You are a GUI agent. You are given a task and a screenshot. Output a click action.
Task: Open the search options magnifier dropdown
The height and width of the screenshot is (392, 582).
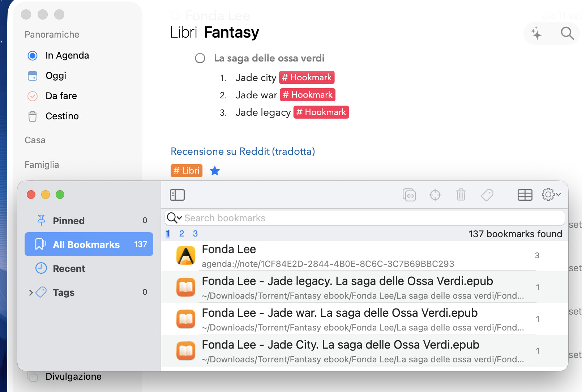click(x=174, y=218)
